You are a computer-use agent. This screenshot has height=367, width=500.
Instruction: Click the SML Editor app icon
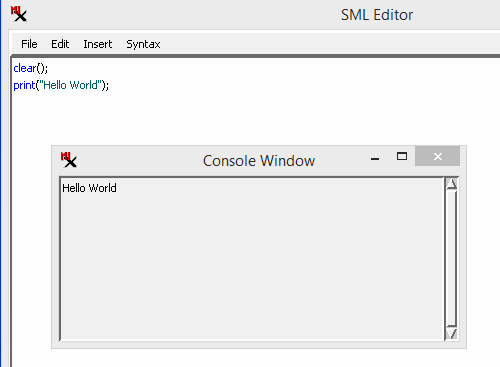coord(18,14)
